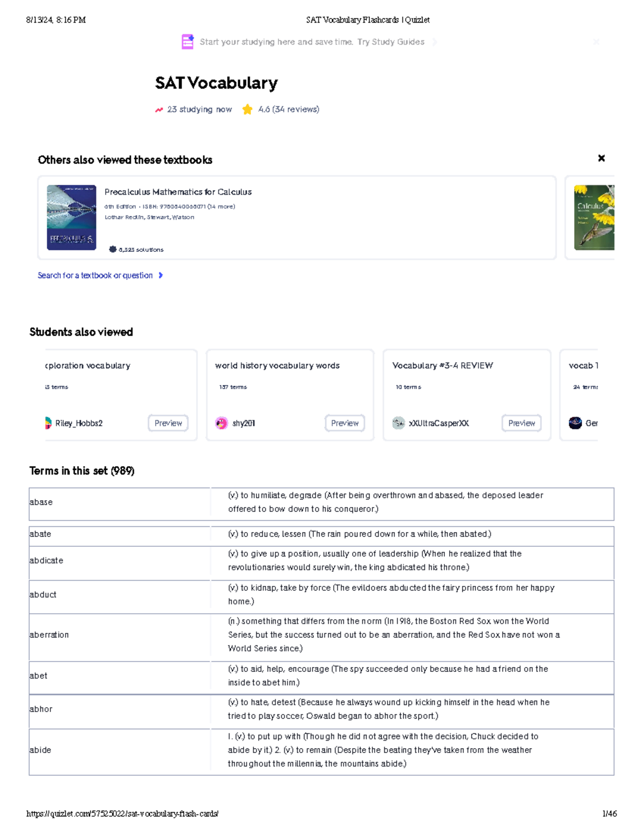
Task: Open the arrow after Search for a textbook
Action: coord(160,275)
